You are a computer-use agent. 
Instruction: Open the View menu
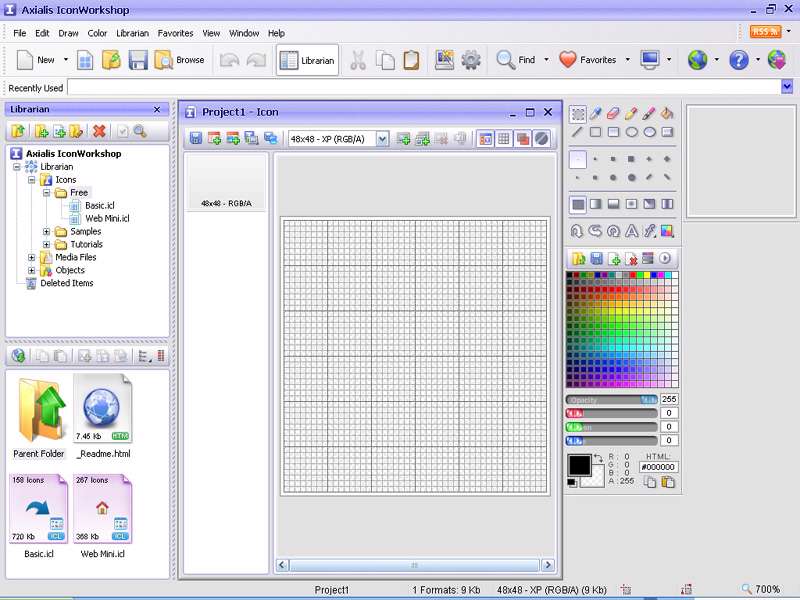coord(211,33)
